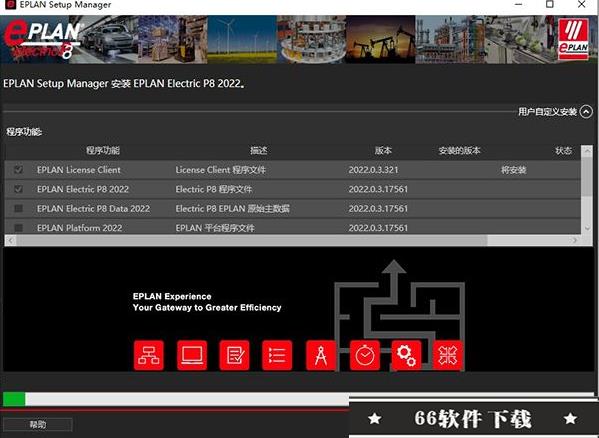
Task: Click the red stopwatch icon
Action: pos(365,356)
